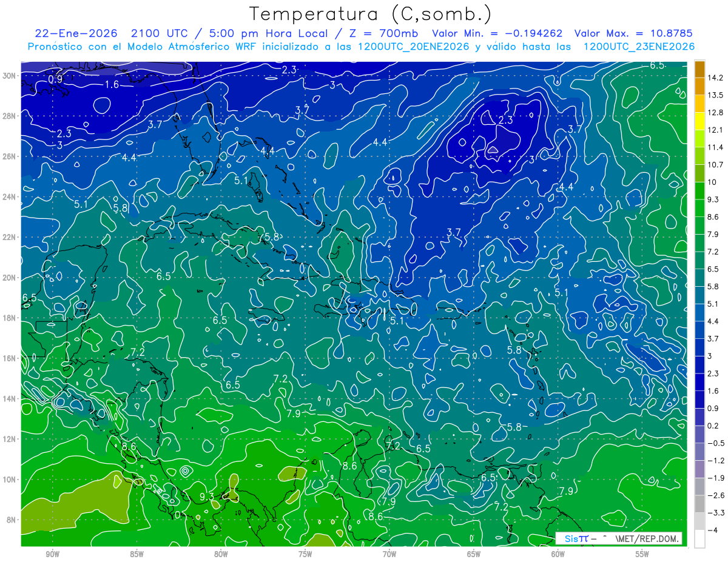Click the title 'Temperatura (C,somb.)'

370,15
